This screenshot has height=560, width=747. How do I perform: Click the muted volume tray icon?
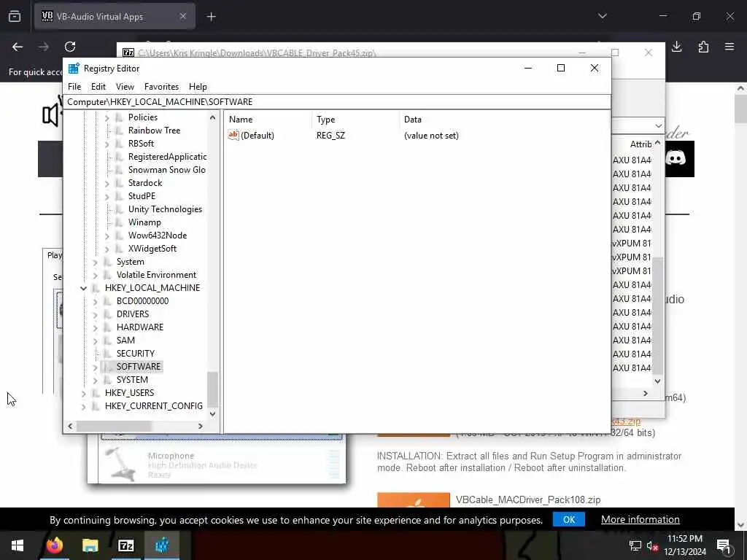click(x=652, y=545)
